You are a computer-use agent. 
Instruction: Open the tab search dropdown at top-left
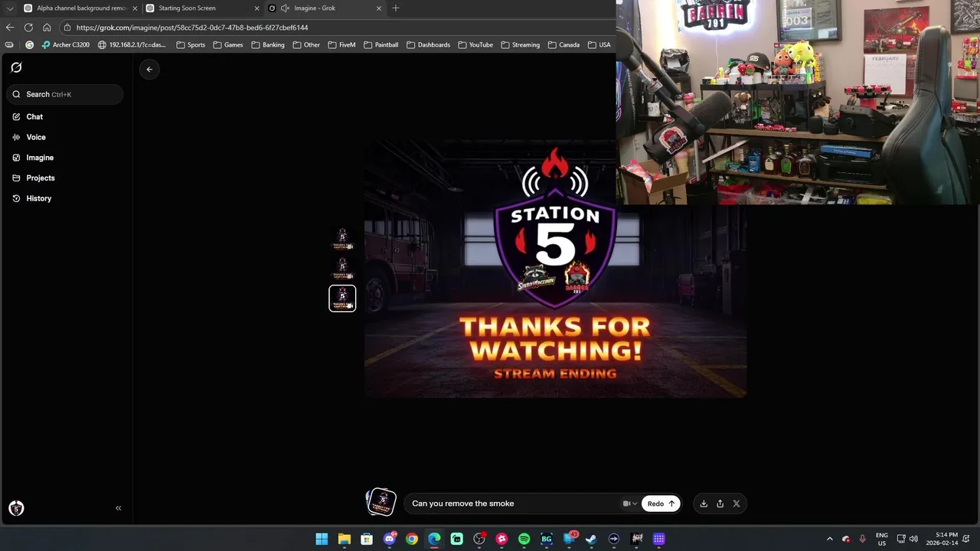coord(10,8)
